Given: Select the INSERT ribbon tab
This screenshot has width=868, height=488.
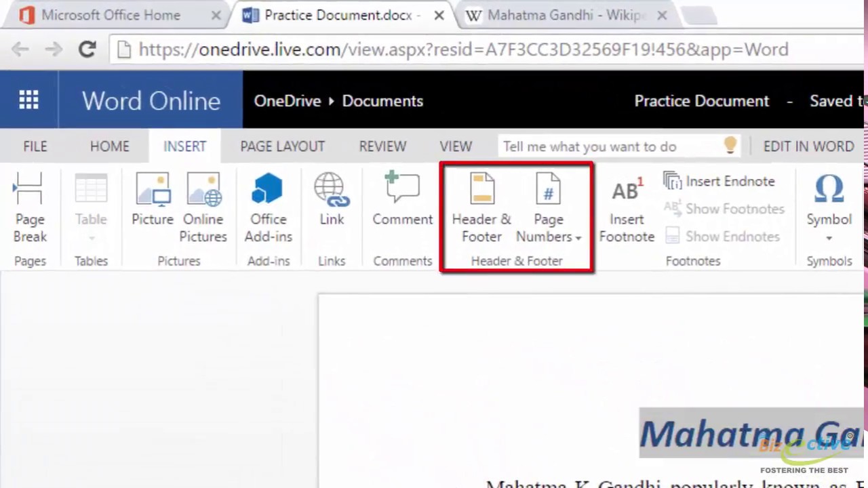Looking at the screenshot, I should pyautogui.click(x=184, y=146).
